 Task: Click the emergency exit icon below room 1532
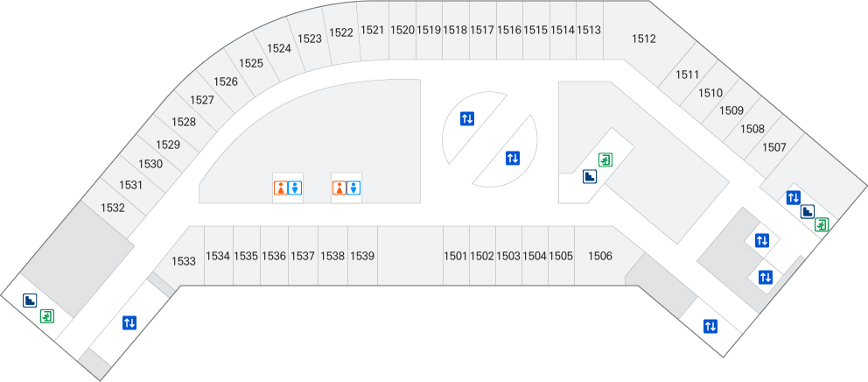47,315
